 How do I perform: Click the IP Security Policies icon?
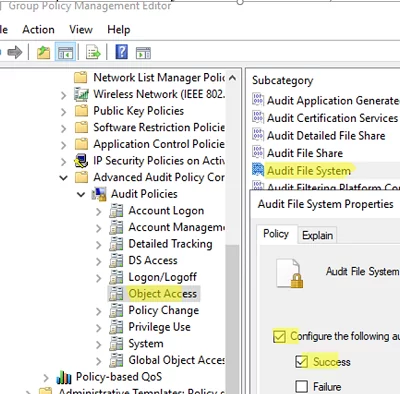81,160
